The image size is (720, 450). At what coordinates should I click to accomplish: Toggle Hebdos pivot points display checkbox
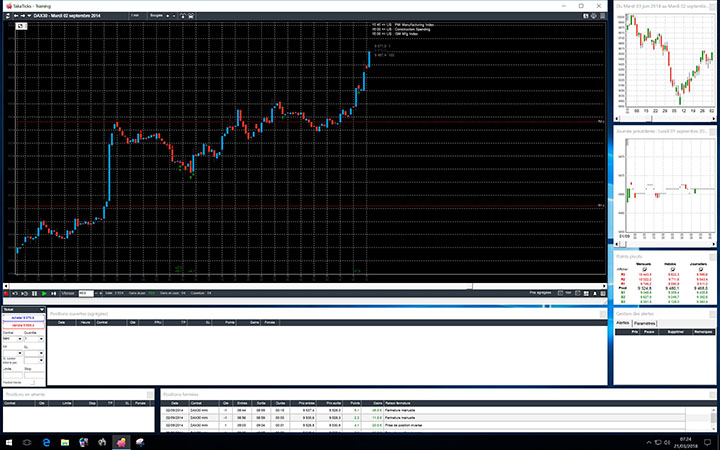[672, 269]
